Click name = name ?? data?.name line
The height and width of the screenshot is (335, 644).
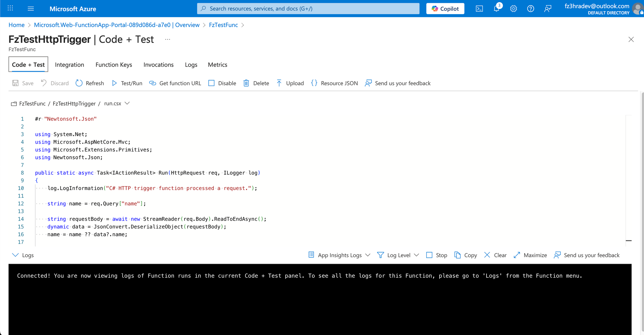tap(87, 235)
